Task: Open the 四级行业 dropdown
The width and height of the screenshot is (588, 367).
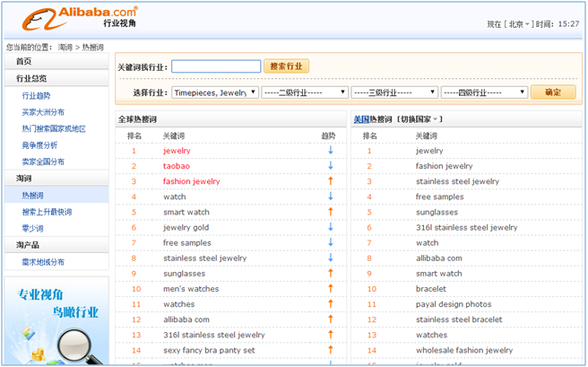Action: tap(484, 92)
